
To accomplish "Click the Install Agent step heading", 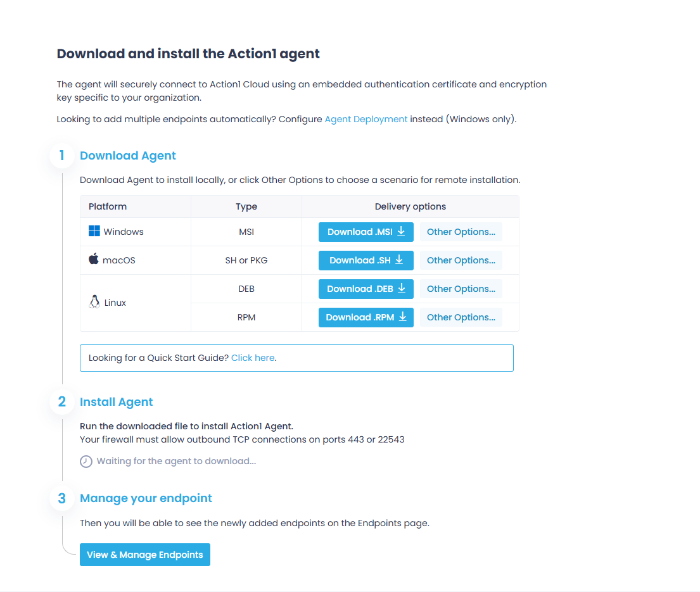I will [x=117, y=402].
